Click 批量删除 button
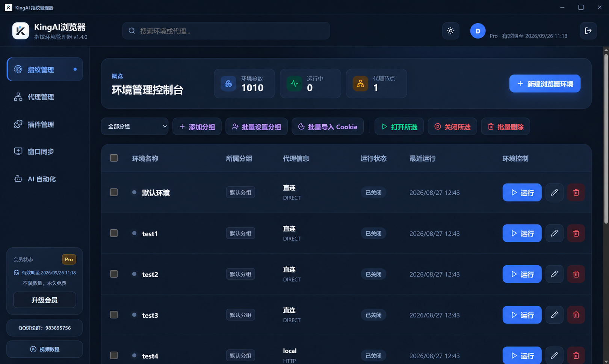 point(505,126)
